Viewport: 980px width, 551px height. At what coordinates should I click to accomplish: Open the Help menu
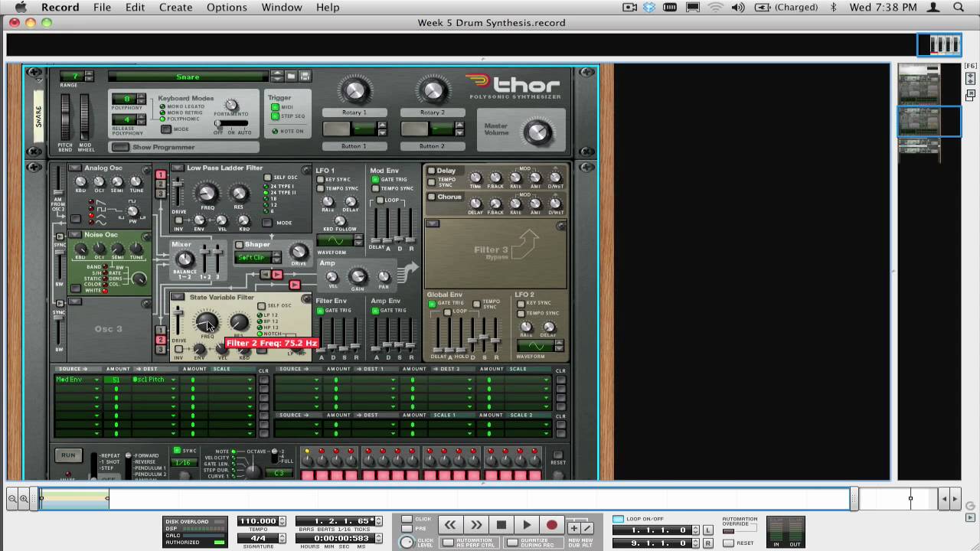point(328,8)
